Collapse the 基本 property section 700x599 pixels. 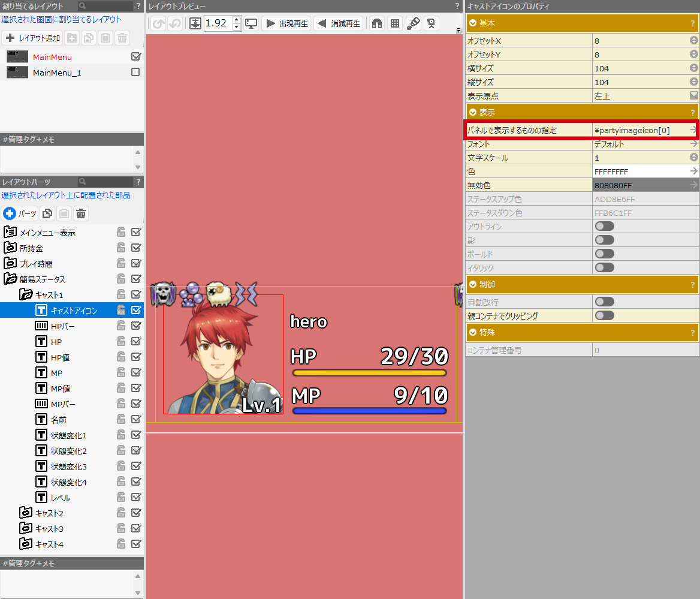[x=473, y=23]
